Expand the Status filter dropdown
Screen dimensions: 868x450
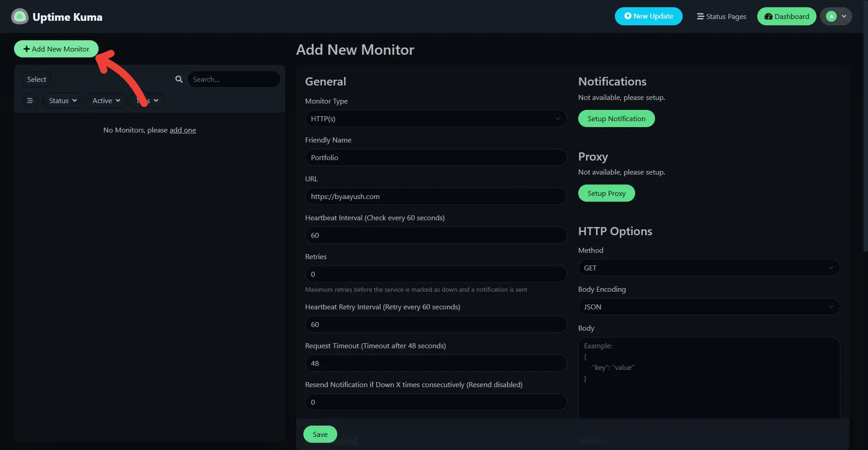coord(63,100)
